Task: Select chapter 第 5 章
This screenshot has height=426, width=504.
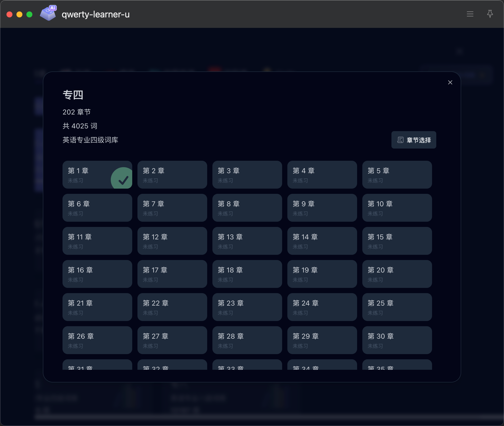Action: pyautogui.click(x=397, y=175)
